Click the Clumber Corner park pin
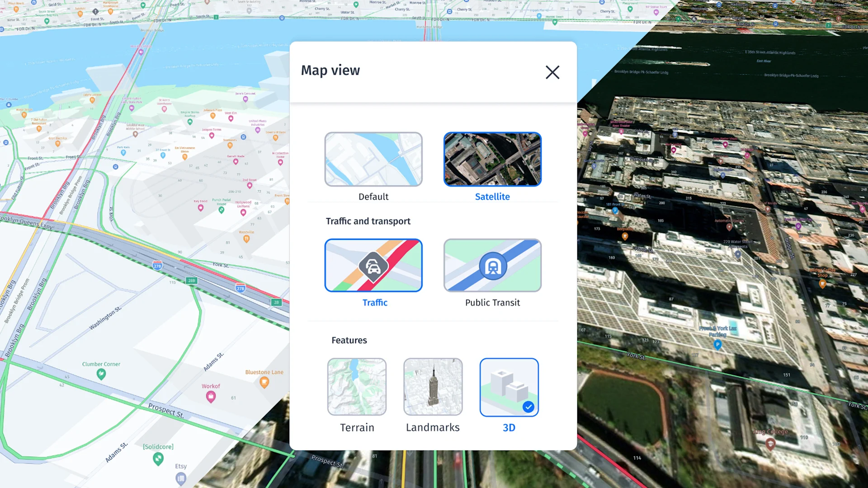868x488 pixels. pyautogui.click(x=101, y=374)
